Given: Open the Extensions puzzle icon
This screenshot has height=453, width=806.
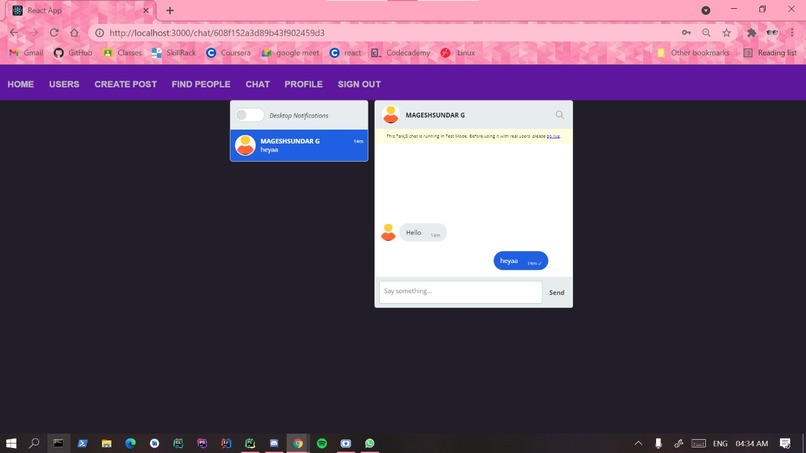Looking at the screenshot, I should coord(752,33).
